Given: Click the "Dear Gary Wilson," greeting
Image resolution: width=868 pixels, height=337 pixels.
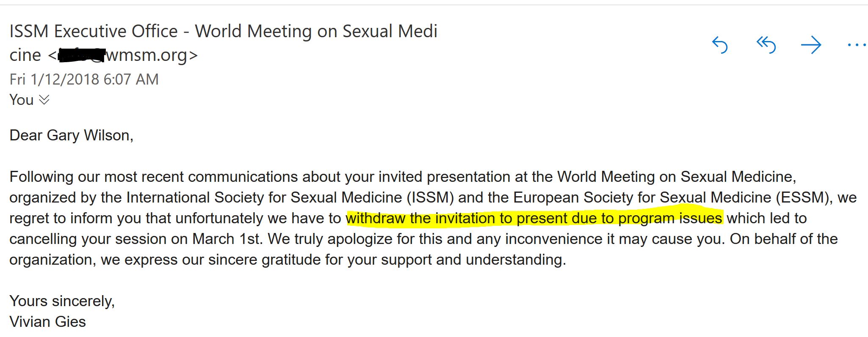Looking at the screenshot, I should click(71, 135).
